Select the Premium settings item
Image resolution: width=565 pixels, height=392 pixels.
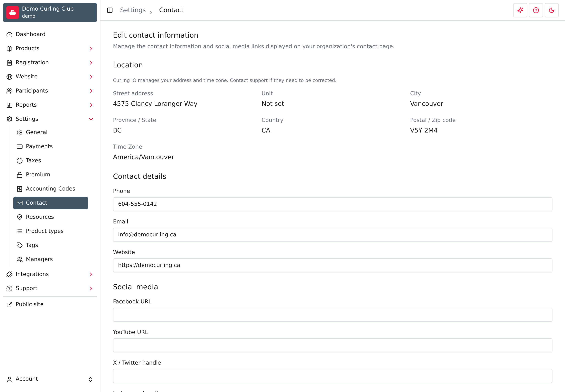click(50, 175)
